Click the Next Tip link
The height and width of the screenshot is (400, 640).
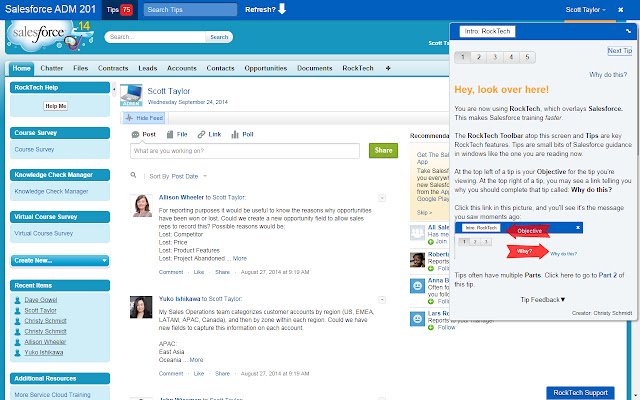(x=620, y=51)
